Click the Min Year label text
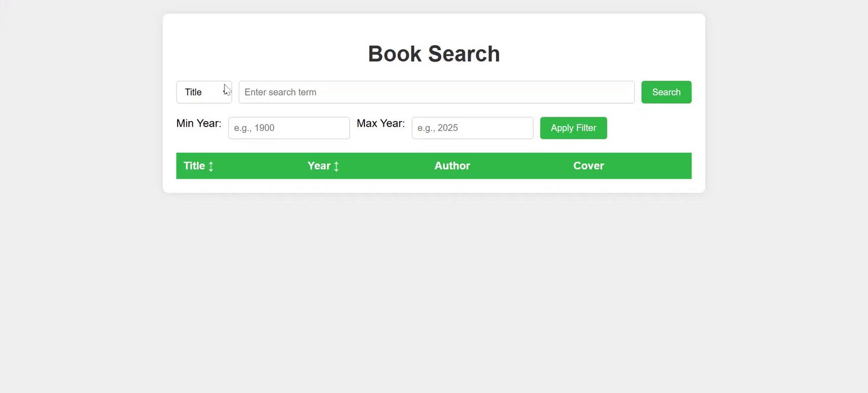 [199, 123]
